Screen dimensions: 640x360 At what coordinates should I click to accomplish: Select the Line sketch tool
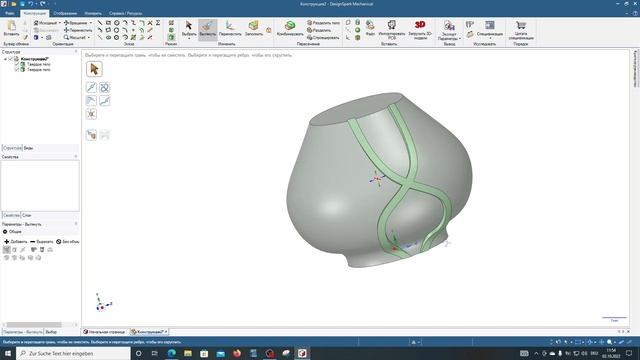(x=100, y=23)
